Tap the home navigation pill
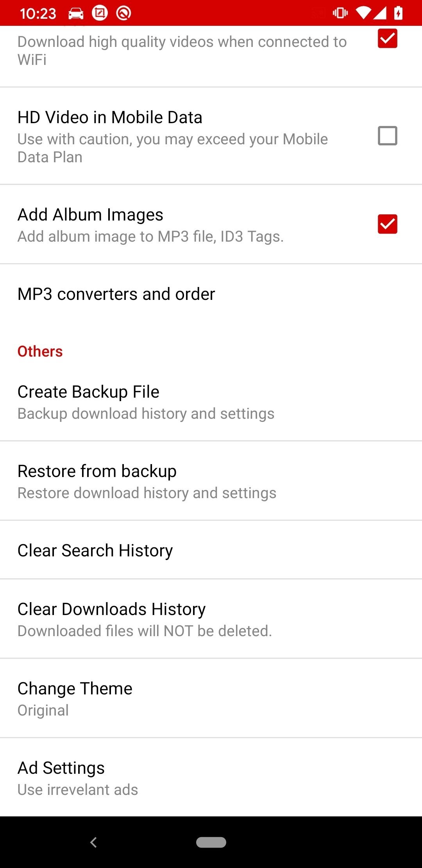This screenshot has width=422, height=868. click(x=211, y=842)
